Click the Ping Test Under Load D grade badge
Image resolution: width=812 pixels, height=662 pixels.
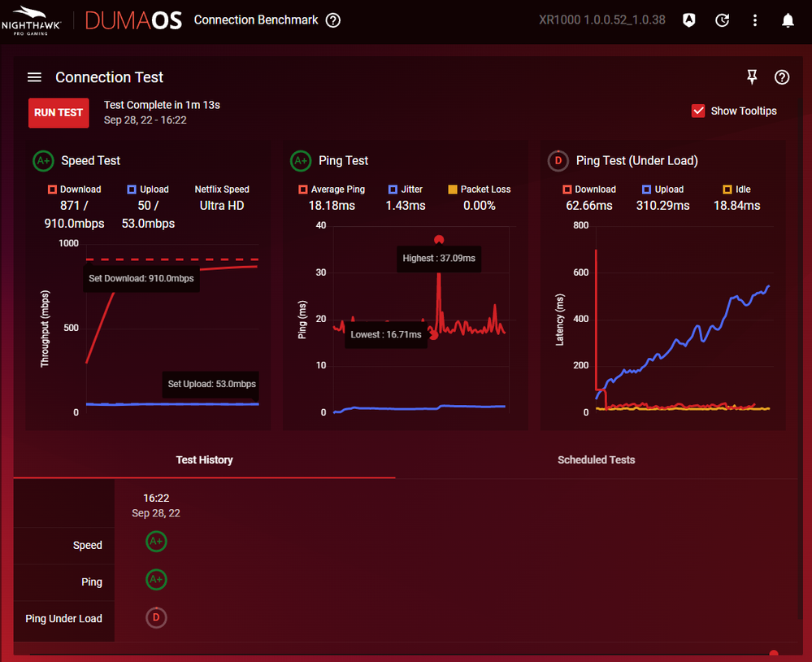pyautogui.click(x=558, y=161)
